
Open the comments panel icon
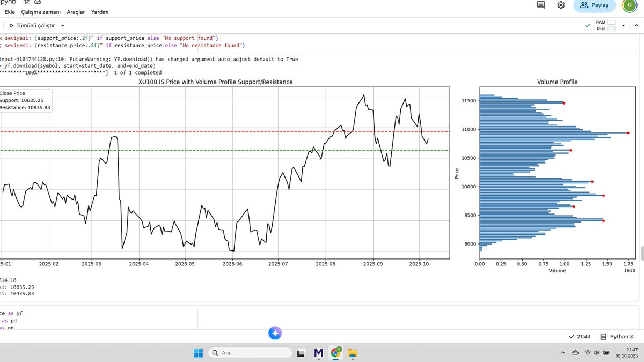click(x=541, y=5)
